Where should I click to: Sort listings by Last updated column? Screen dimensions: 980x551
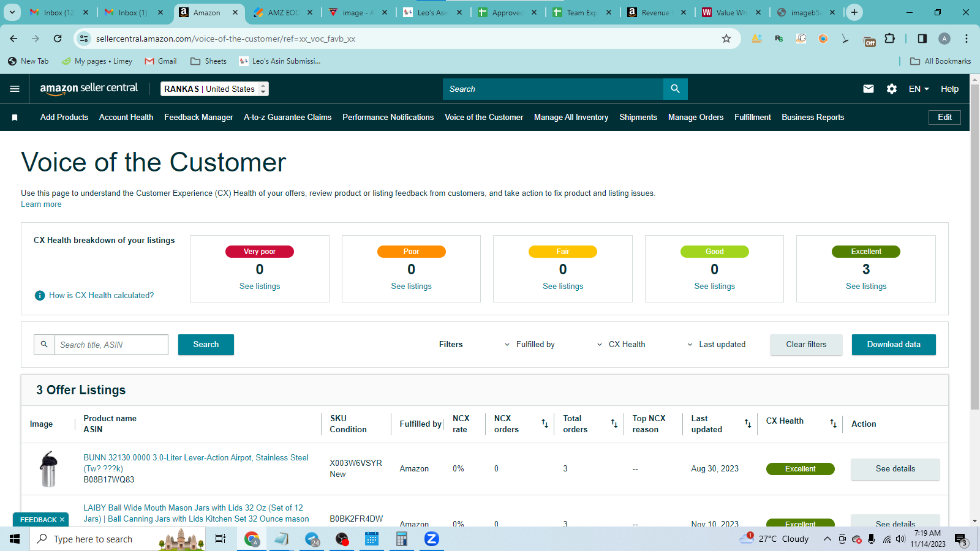[747, 424]
